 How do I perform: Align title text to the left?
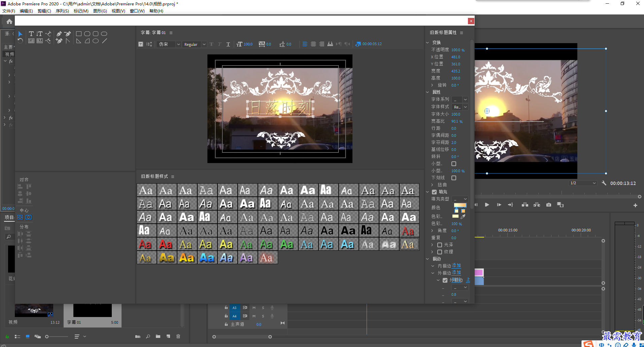pos(305,44)
